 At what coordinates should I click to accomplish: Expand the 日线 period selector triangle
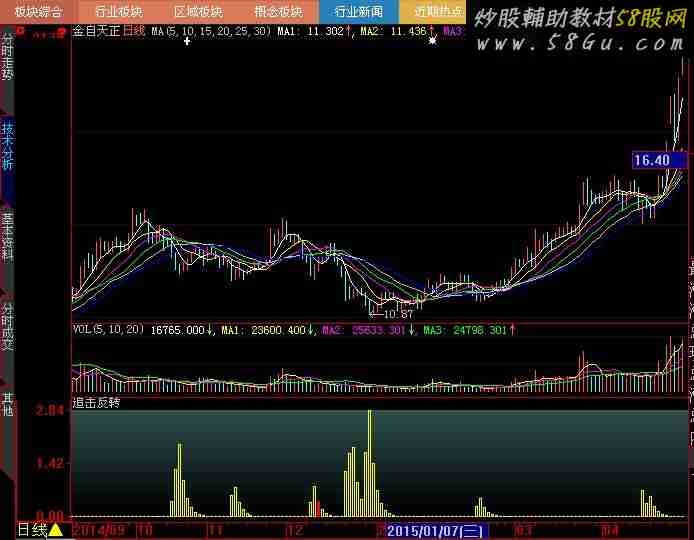[x=56, y=530]
